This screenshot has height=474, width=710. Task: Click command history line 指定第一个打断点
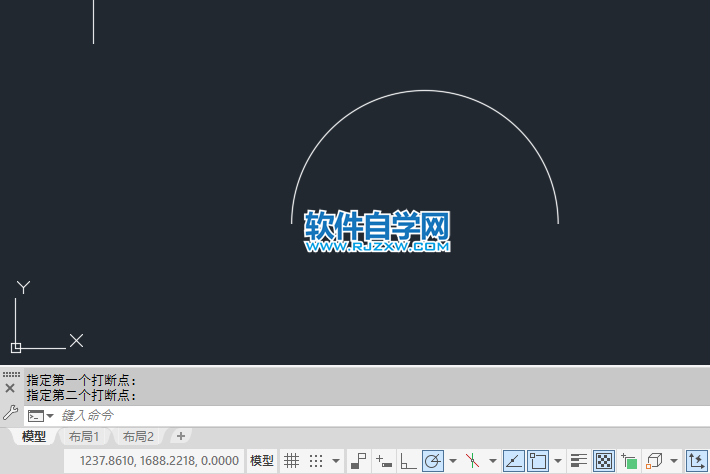point(82,380)
